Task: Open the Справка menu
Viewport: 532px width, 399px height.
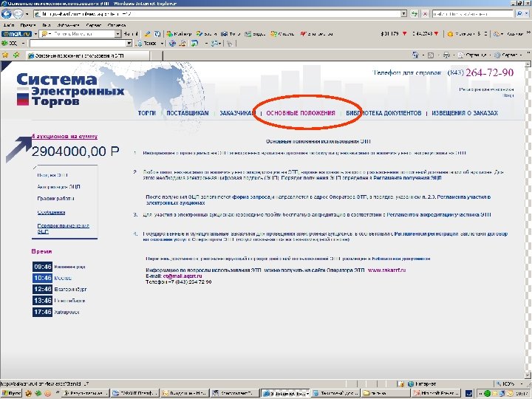Action: pyautogui.click(x=117, y=25)
